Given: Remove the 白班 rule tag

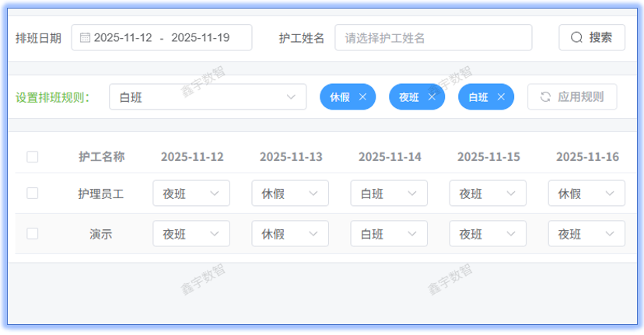Looking at the screenshot, I should pyautogui.click(x=501, y=97).
